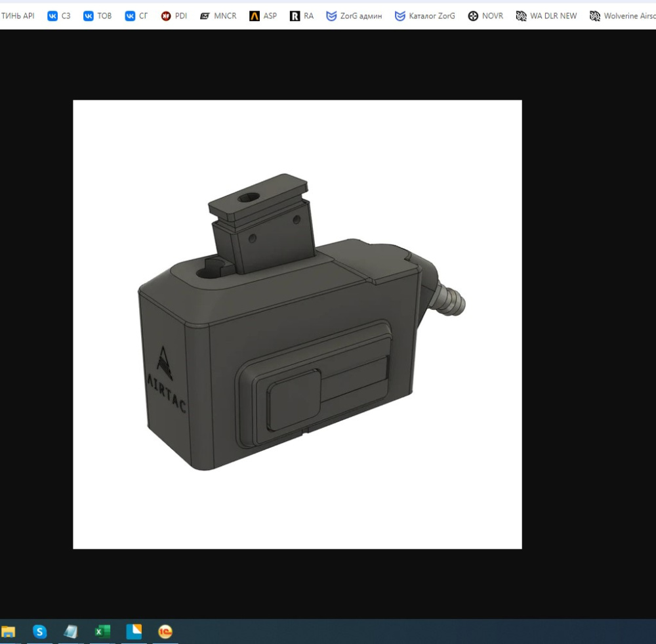Open the Wolverine Airsoft bookmark
The height and width of the screenshot is (644, 656).
point(623,16)
